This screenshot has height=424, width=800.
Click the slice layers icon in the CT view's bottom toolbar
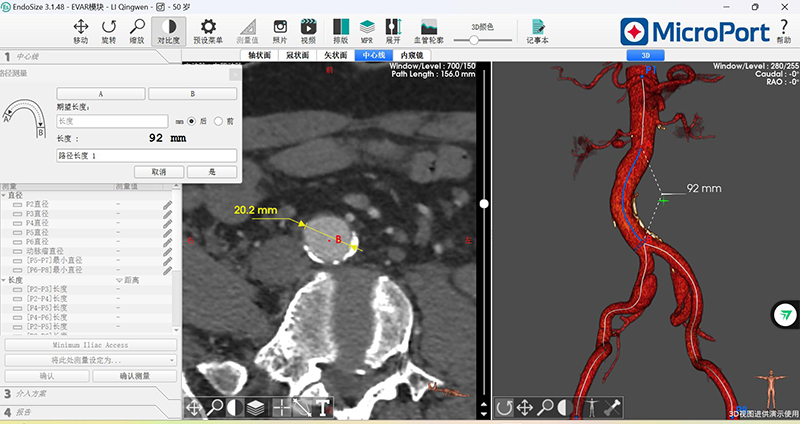point(256,408)
